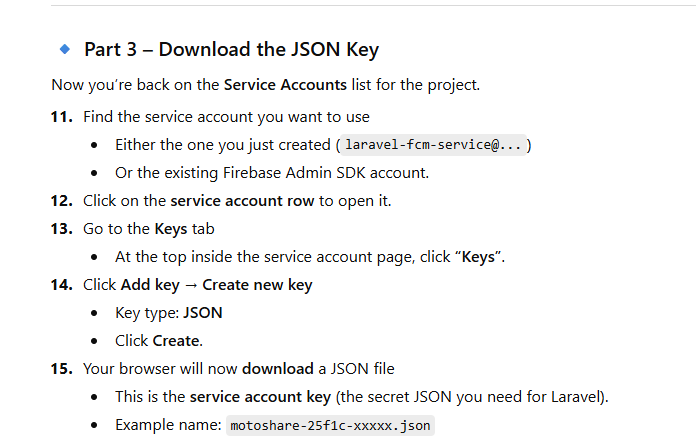Click the blue diamond icon beside Part 3

click(65, 48)
